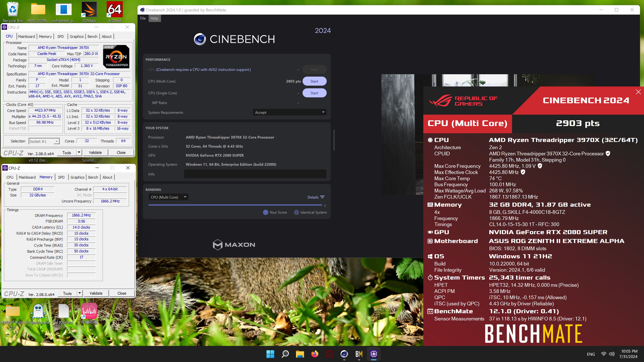Click the ranking score progress bar
Screen dimensions: 644x362
(235, 205)
